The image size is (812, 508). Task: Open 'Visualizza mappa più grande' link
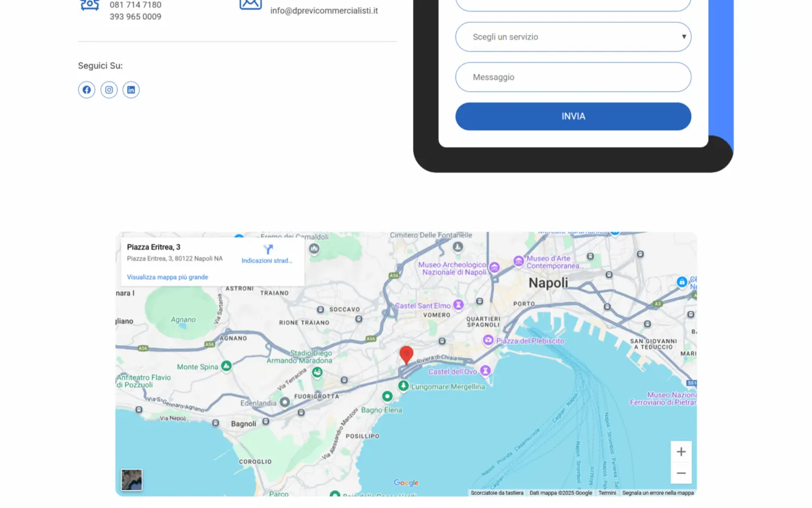(168, 278)
